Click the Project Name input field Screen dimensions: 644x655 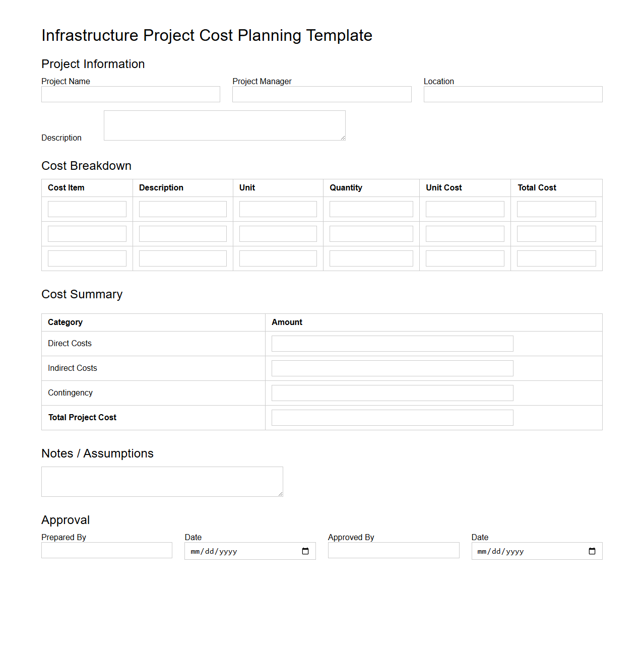click(x=130, y=94)
